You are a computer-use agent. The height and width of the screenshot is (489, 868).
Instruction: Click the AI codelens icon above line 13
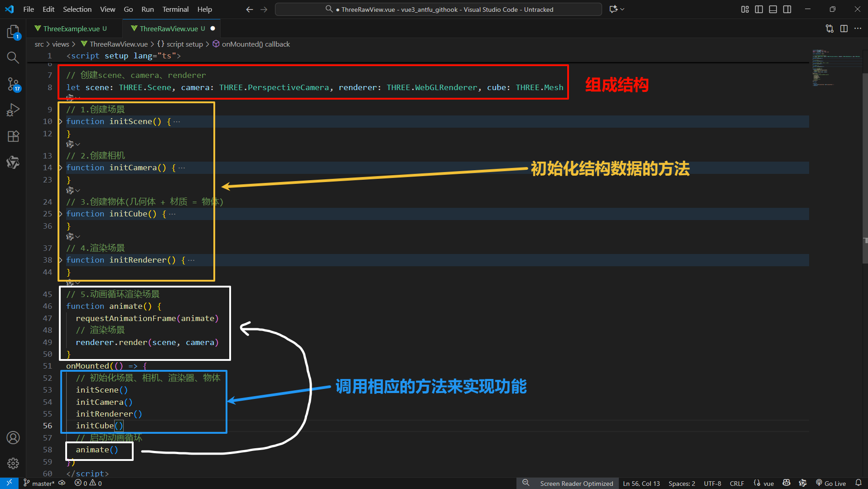70,144
